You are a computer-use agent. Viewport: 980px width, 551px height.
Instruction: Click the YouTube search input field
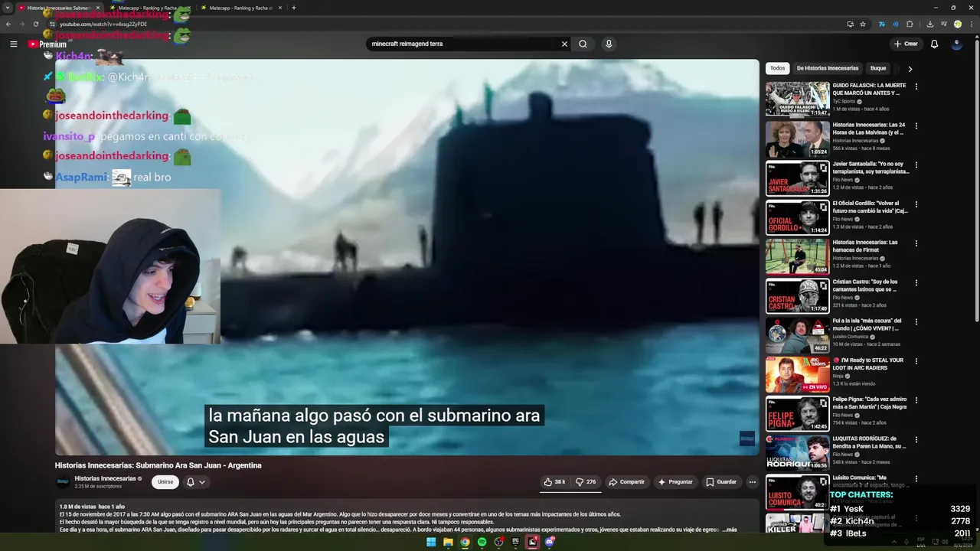pyautogui.click(x=463, y=44)
